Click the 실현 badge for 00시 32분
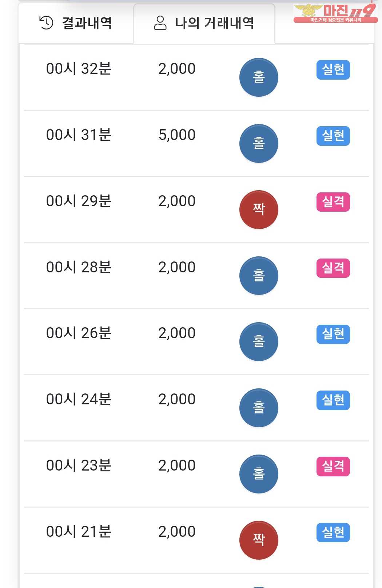This screenshot has height=588, width=382. pos(333,70)
